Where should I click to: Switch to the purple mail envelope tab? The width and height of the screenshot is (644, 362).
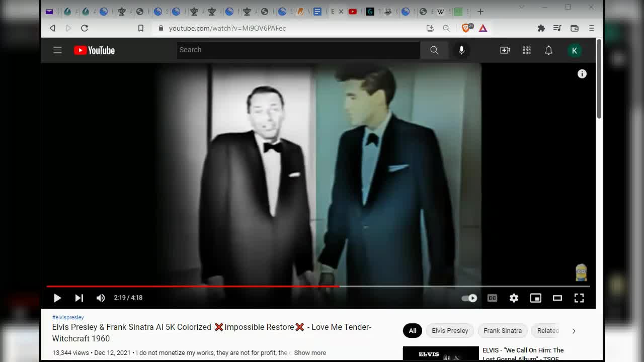49,12
